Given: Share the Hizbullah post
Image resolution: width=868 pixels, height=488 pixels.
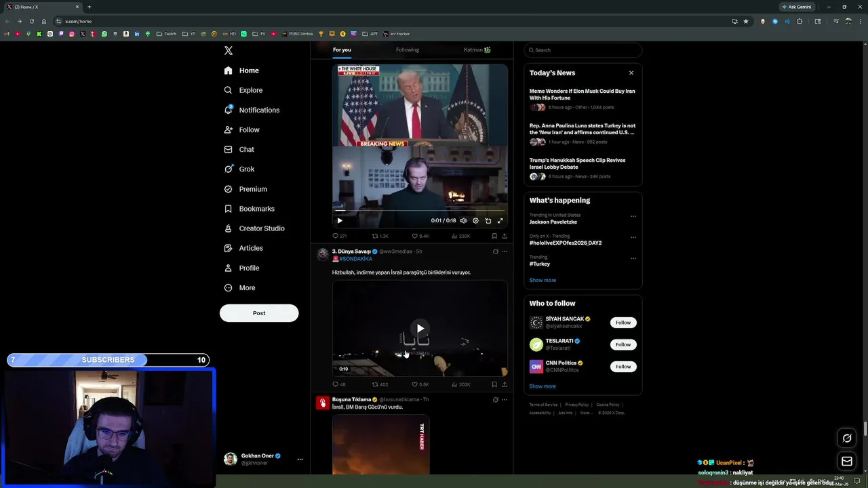Looking at the screenshot, I should (x=505, y=384).
